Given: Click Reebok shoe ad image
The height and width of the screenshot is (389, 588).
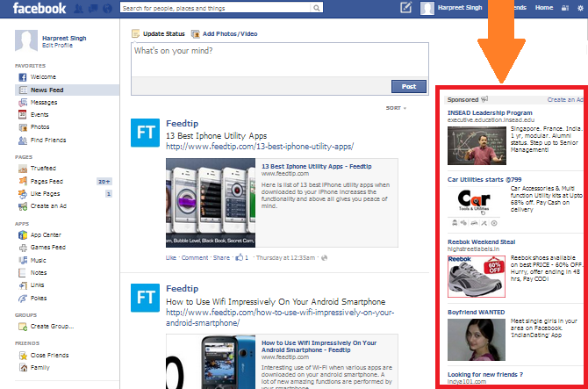Looking at the screenshot, I should [x=477, y=277].
